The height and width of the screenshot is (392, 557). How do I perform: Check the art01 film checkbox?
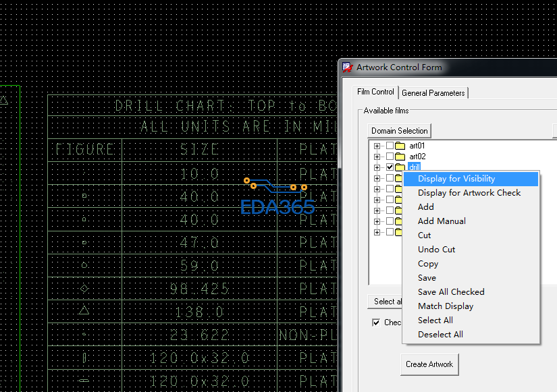[390, 146]
